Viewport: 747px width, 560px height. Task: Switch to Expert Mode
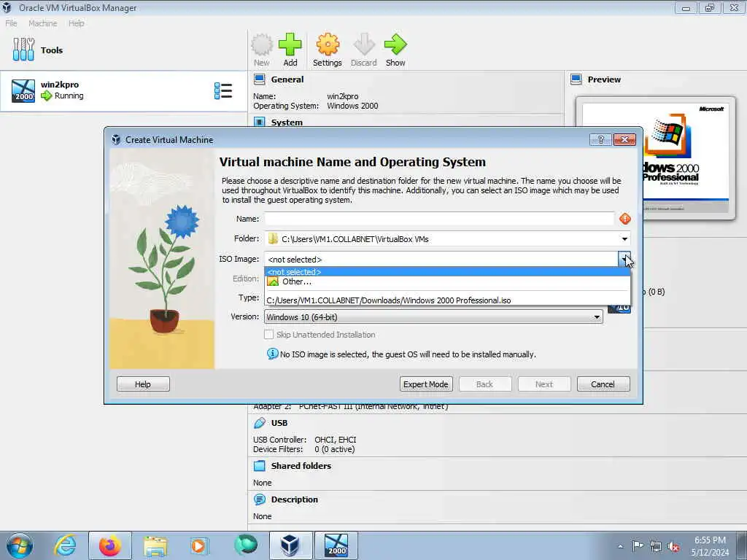tap(426, 384)
